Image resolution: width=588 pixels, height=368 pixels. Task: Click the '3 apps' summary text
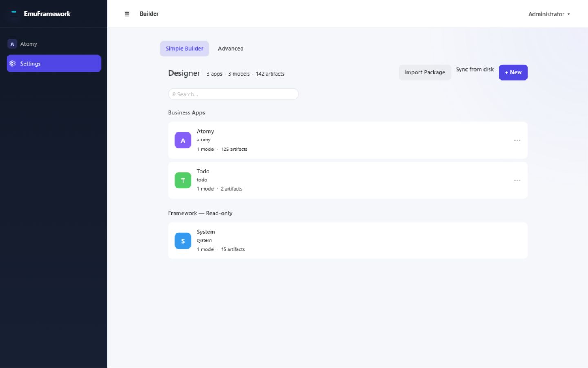click(214, 74)
